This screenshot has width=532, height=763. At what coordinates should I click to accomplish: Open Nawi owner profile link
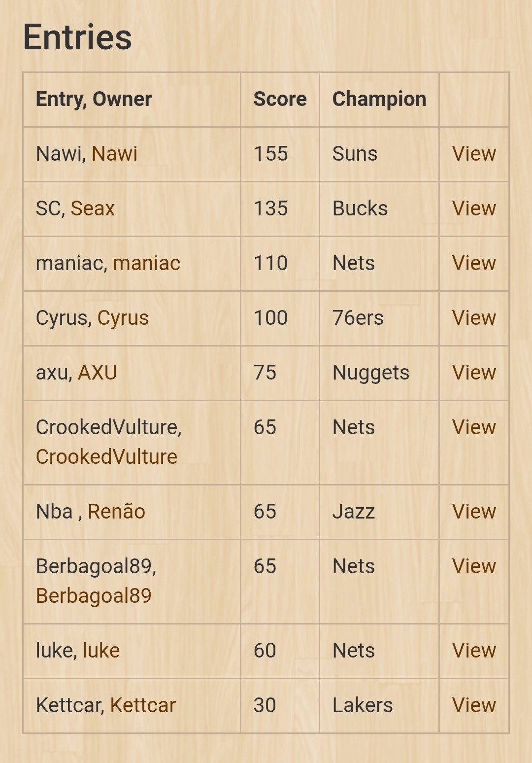[x=114, y=154]
